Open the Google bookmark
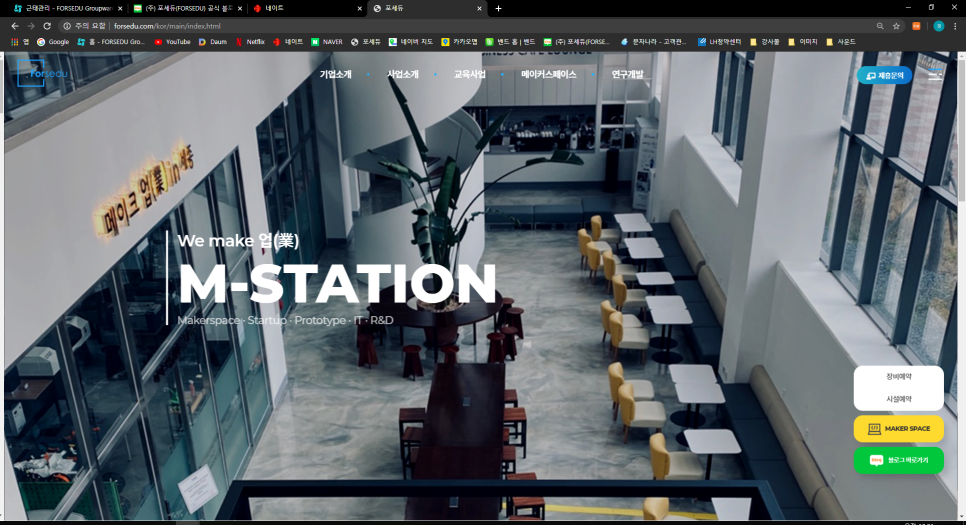Viewport: 966px width, 525px height. (x=53, y=42)
